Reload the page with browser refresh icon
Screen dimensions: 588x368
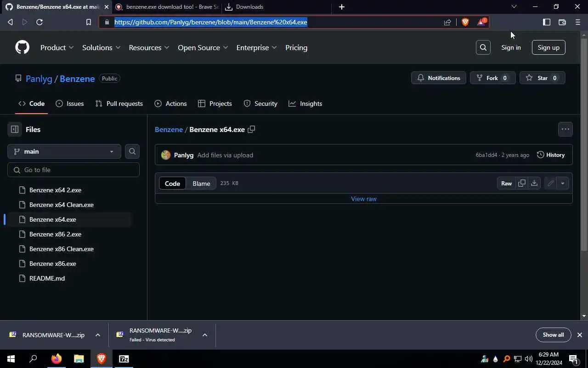pos(40,22)
